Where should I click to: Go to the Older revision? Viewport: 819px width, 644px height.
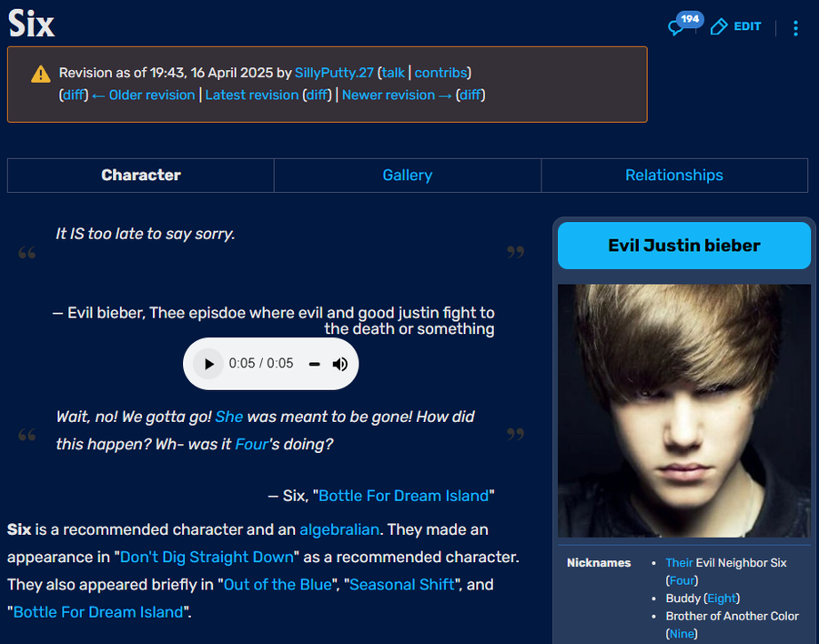coord(143,96)
